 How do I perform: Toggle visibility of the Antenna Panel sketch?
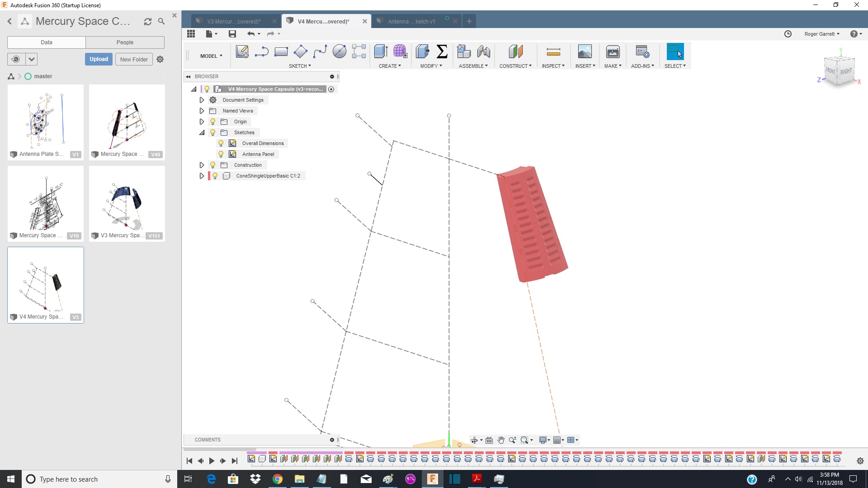coord(221,154)
